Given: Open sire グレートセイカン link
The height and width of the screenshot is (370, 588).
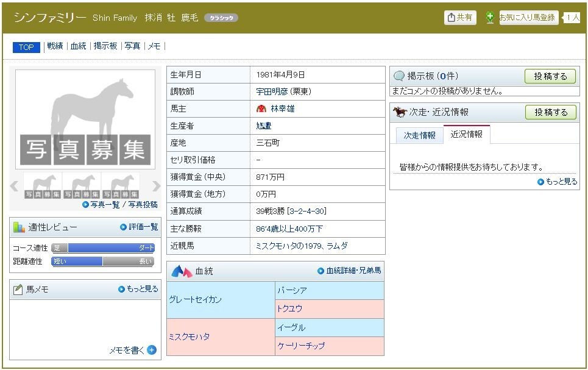Looking at the screenshot, I should tap(195, 299).
